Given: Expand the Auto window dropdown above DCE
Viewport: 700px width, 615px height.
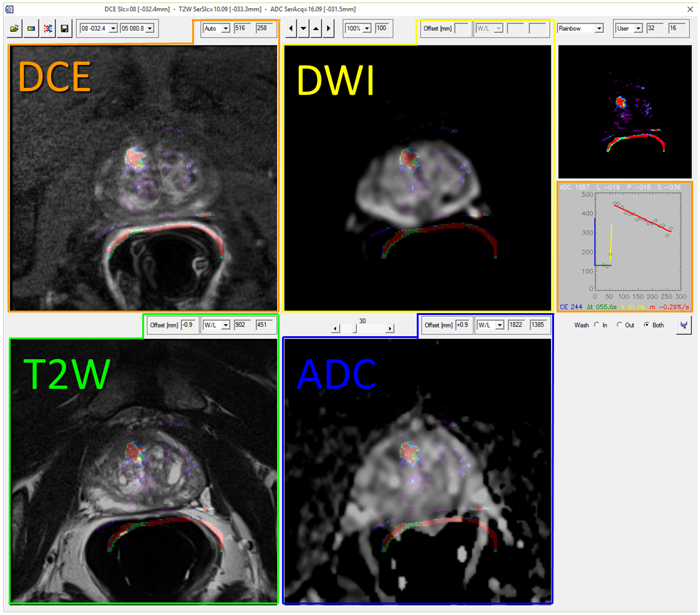Looking at the screenshot, I should coord(226,29).
